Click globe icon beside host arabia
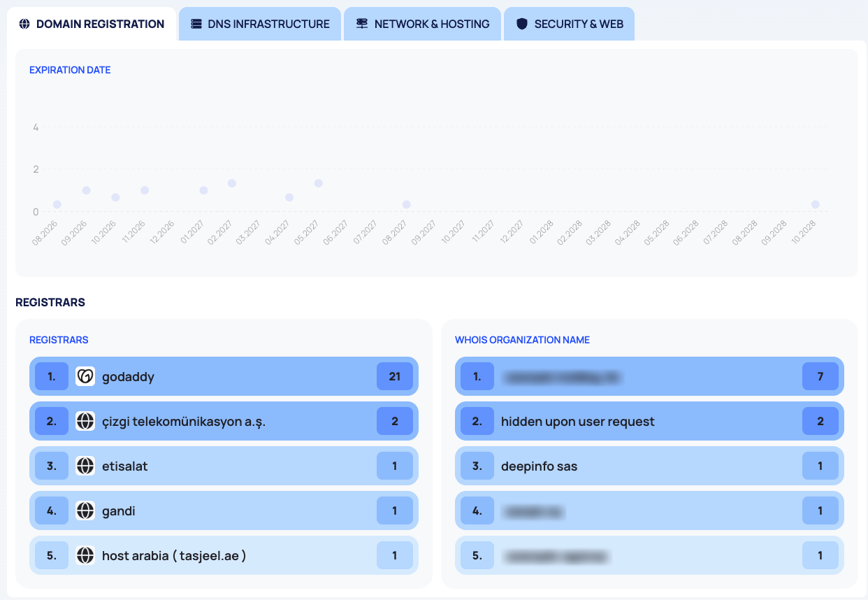868x600 pixels. pos(85,555)
